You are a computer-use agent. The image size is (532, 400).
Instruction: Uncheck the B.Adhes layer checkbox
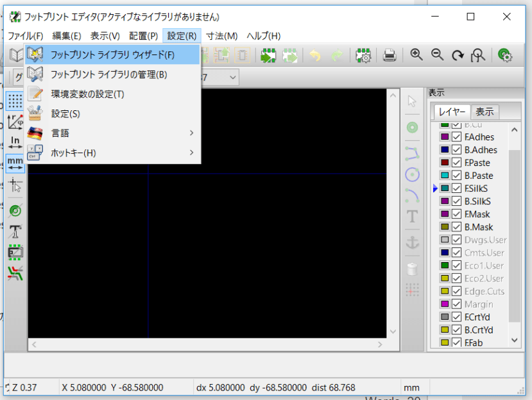point(456,150)
